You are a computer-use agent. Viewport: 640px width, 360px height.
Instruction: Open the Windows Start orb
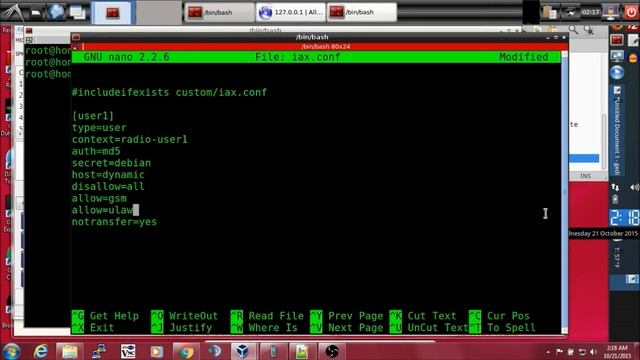pyautogui.click(x=11, y=351)
